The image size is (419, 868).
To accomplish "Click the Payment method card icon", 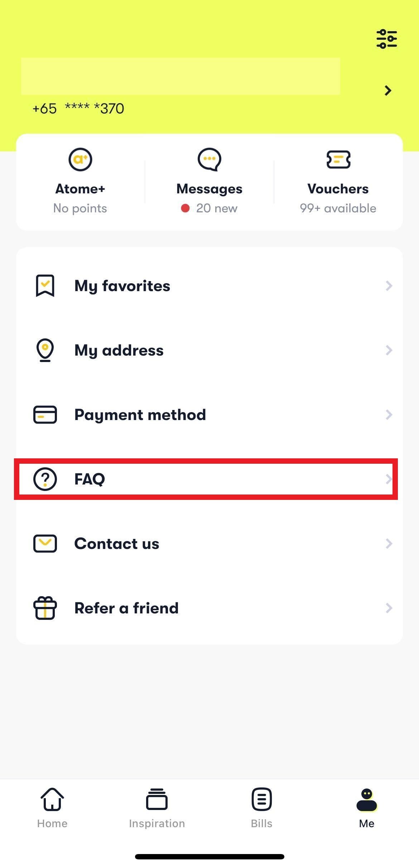I will click(45, 415).
